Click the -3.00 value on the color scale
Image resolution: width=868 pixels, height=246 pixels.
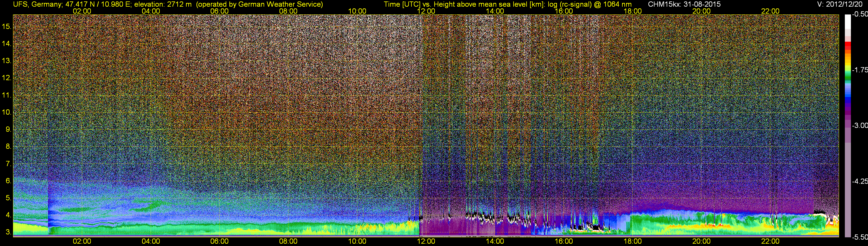pos(860,125)
